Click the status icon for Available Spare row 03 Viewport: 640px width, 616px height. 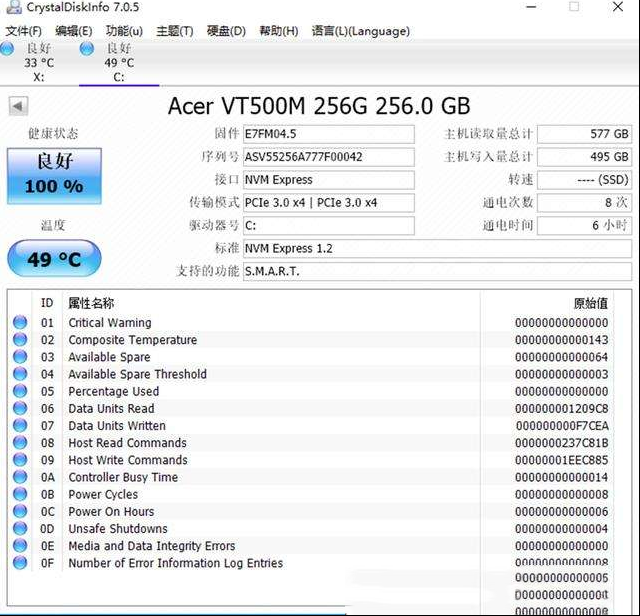coord(20,357)
